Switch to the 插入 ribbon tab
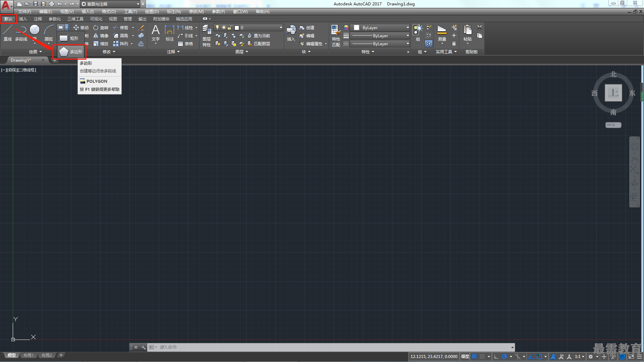 point(23,19)
